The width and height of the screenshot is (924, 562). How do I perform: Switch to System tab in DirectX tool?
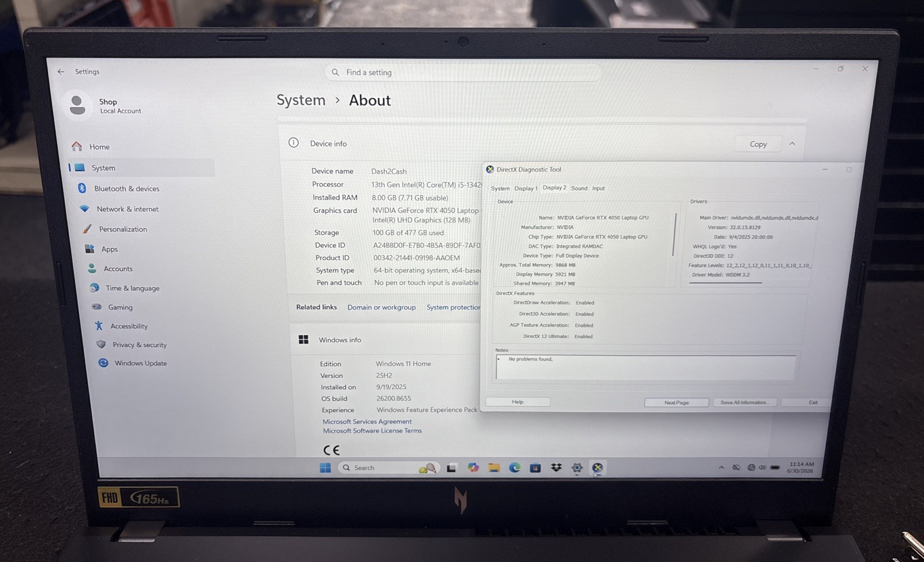500,188
